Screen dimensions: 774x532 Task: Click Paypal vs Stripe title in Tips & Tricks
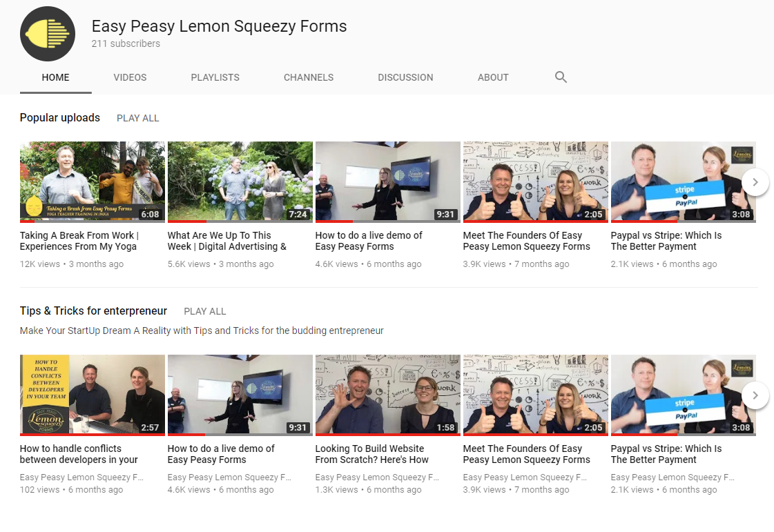[x=666, y=454]
